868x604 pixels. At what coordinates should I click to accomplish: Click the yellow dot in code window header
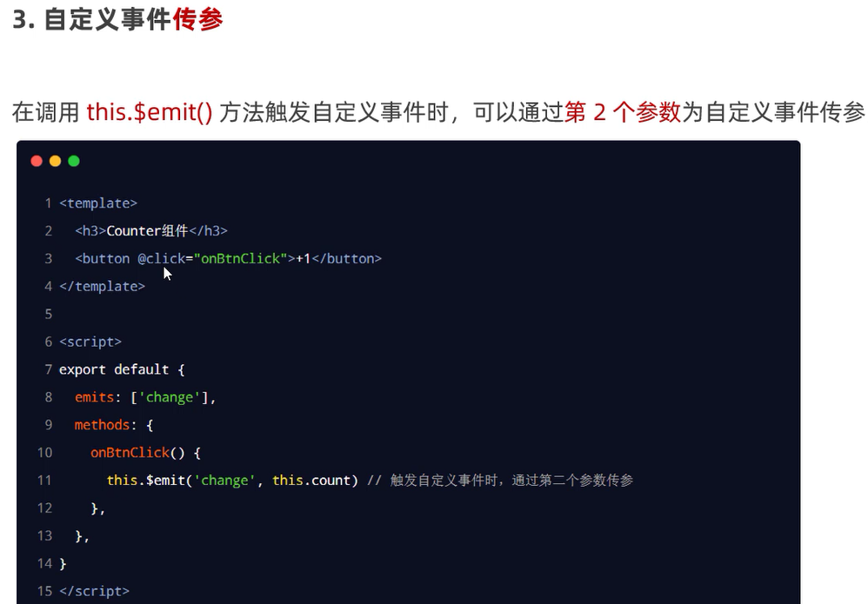[x=55, y=161]
